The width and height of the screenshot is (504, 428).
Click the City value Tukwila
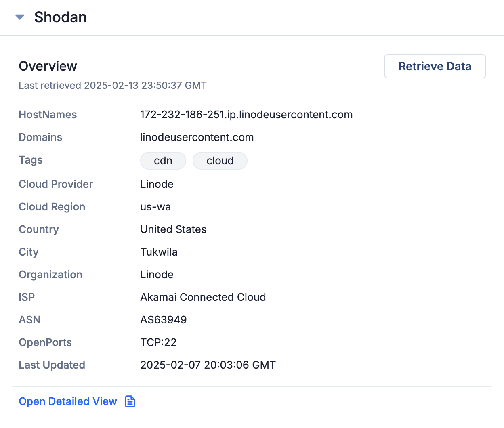159,252
